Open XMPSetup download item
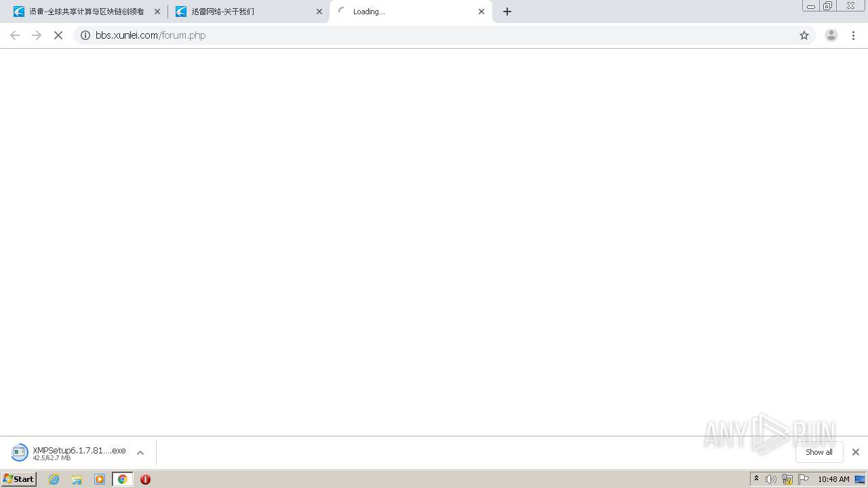The image size is (868, 488). coord(69,453)
